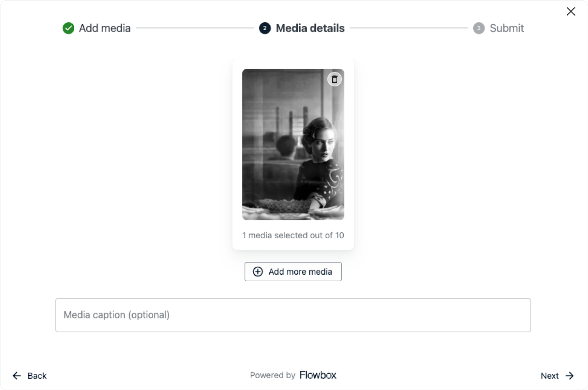Click the green checkmark step icon

tap(68, 28)
